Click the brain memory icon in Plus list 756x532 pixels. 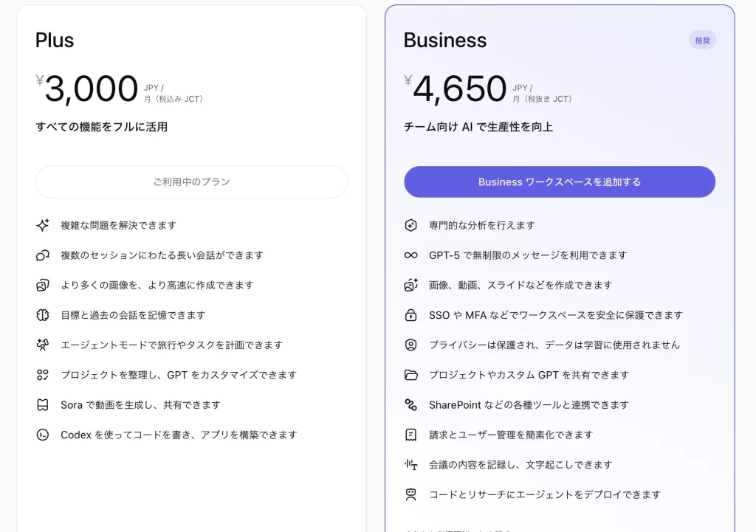pos(43,315)
